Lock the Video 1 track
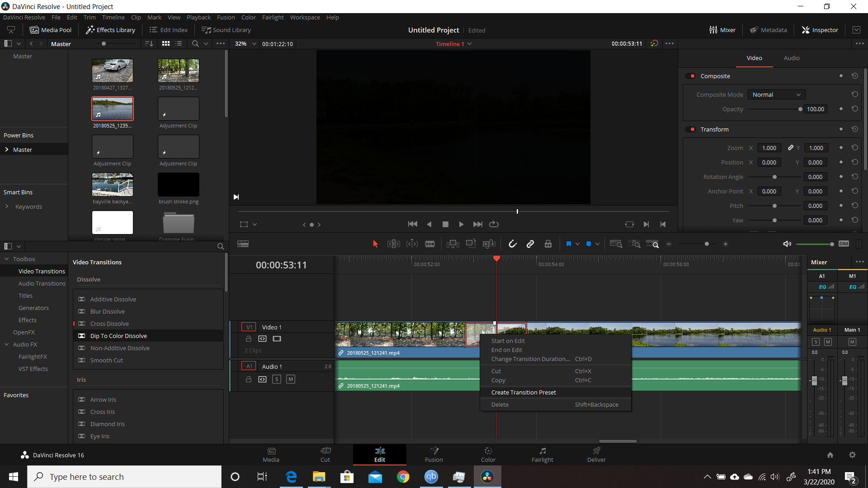 click(x=248, y=339)
